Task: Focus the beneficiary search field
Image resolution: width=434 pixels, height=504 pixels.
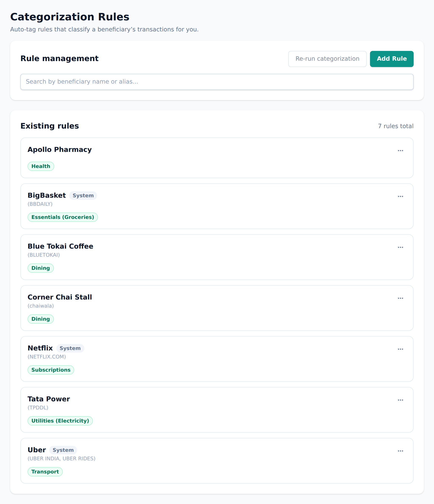Action: pos(217,82)
